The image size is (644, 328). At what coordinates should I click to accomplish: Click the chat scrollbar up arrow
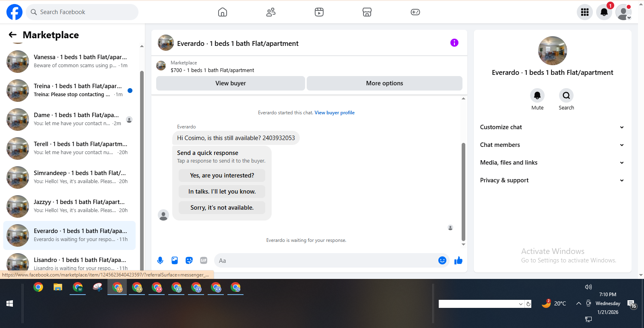click(463, 98)
